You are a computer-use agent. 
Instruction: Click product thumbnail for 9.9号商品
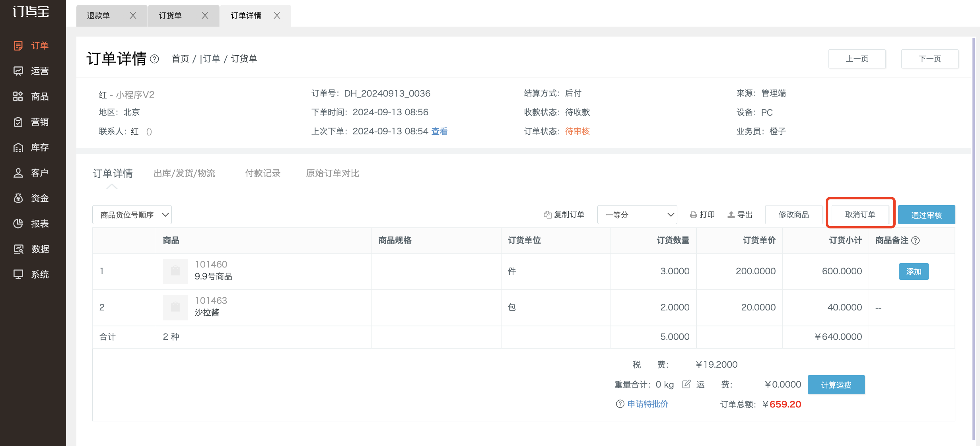175,271
